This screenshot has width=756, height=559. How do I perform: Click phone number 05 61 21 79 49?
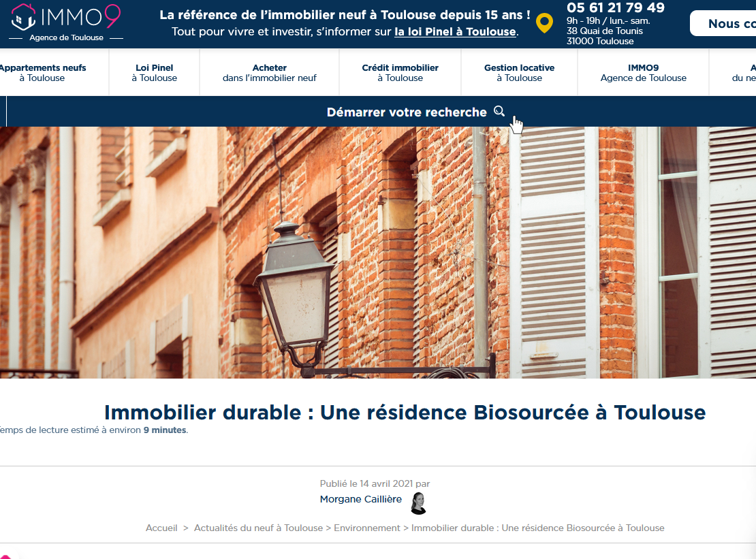[x=616, y=7]
